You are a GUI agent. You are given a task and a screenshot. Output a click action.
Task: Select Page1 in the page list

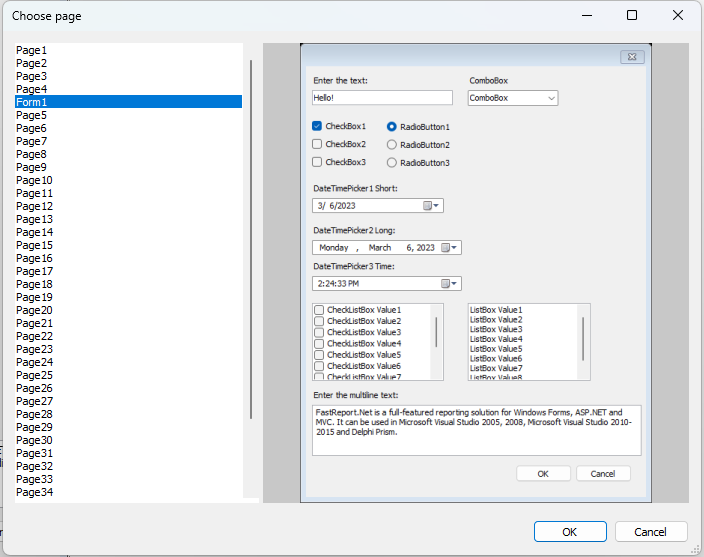tap(31, 50)
